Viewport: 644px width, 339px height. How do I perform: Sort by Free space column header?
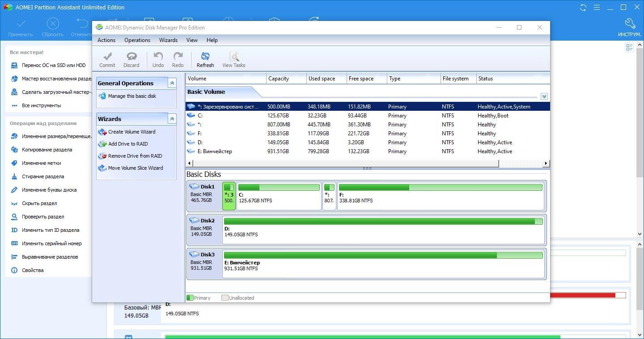[367, 79]
